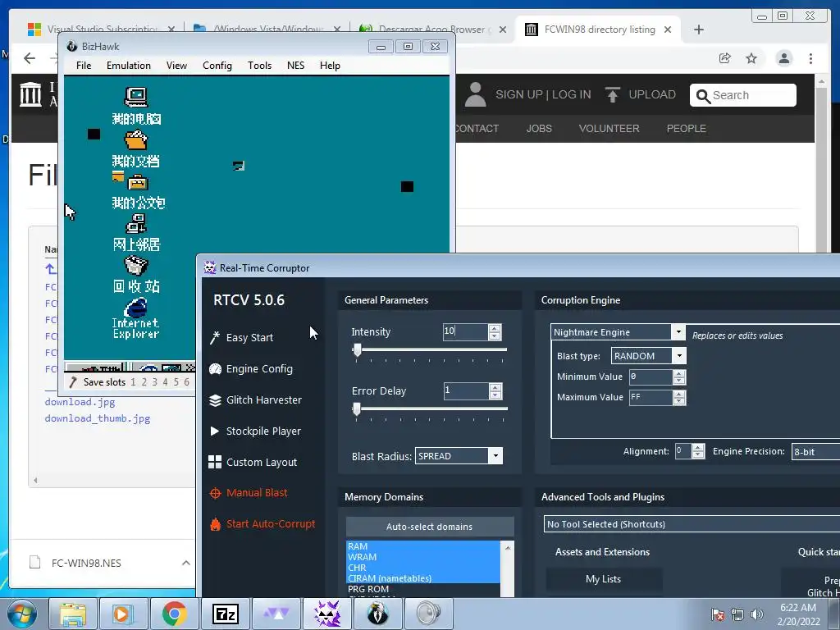Open Windows Media Player taskbar icon

(122, 614)
